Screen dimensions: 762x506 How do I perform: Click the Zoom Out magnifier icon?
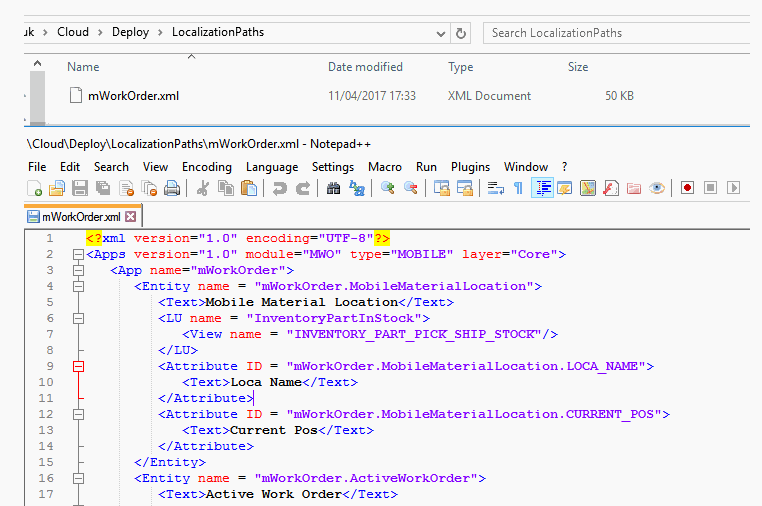[411, 188]
